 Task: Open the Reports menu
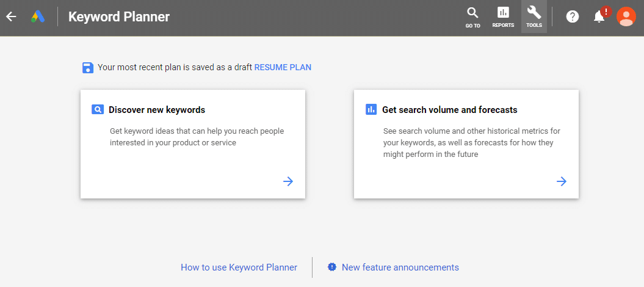coord(503,17)
